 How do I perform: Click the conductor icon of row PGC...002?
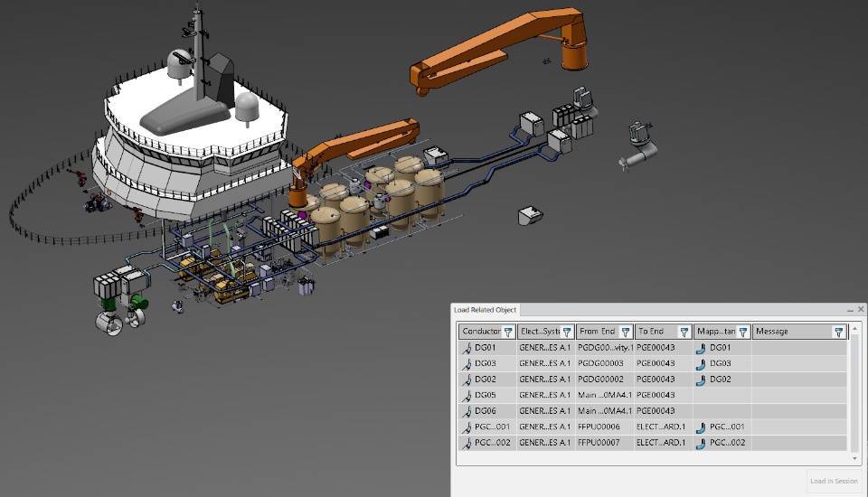(467, 443)
